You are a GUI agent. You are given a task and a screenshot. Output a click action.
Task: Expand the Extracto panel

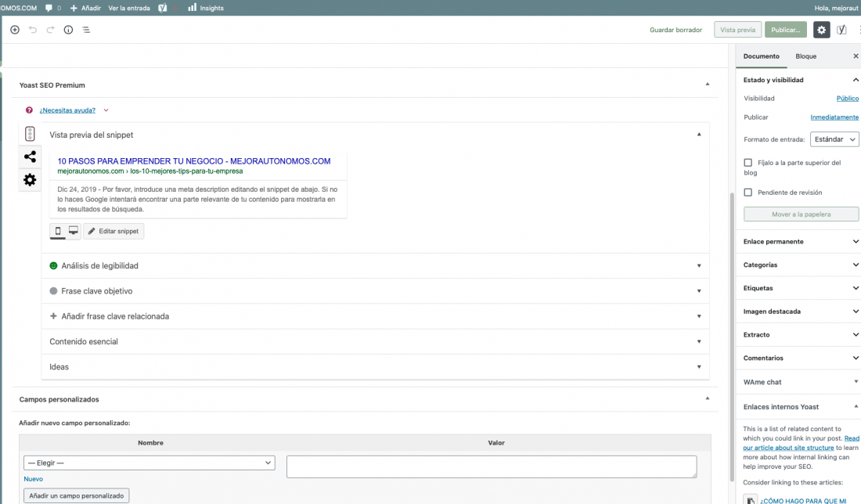point(798,335)
